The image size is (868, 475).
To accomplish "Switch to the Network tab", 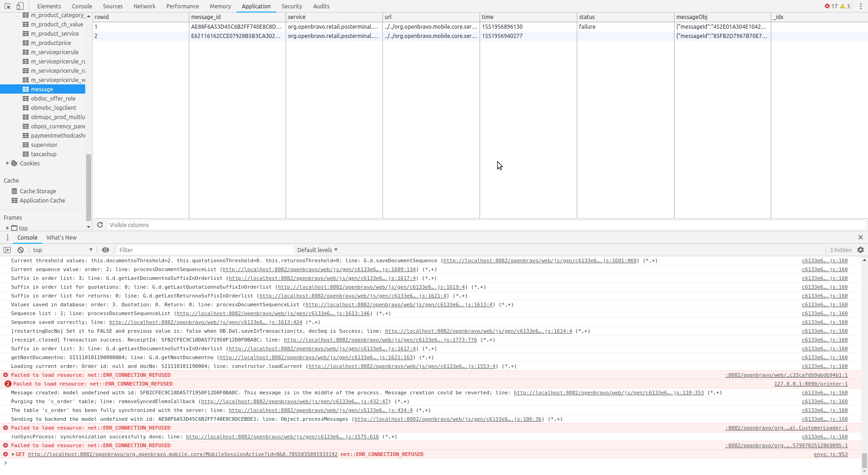I will click(144, 6).
